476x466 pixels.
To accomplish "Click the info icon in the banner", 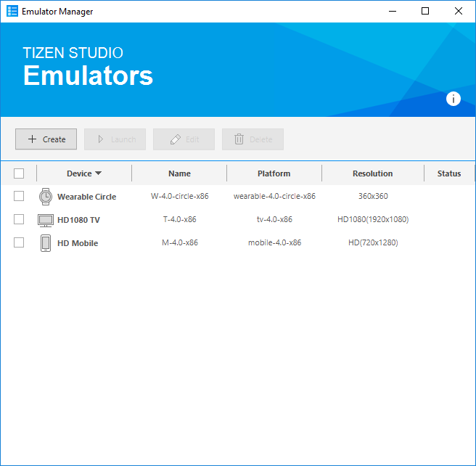I will 454,99.
